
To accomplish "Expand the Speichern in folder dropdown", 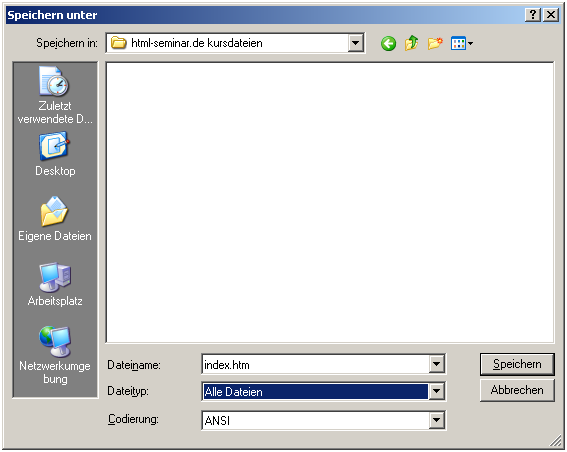I will (x=356, y=43).
